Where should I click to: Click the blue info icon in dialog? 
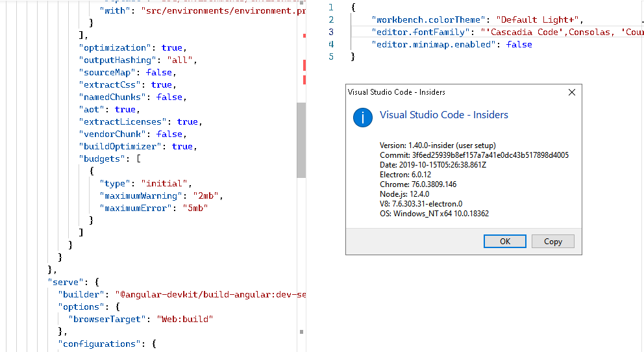363,118
